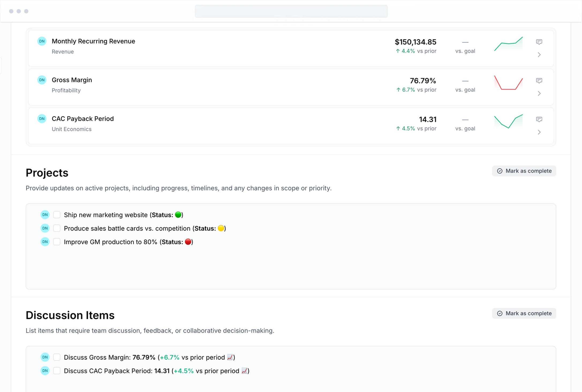Tick the Discuss CAC Payback Period checkbox
This screenshot has height=392, width=582.
tap(57, 371)
